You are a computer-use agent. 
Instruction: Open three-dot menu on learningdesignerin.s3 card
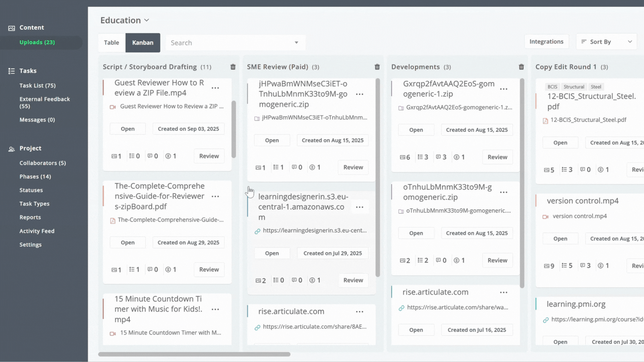pos(360,207)
